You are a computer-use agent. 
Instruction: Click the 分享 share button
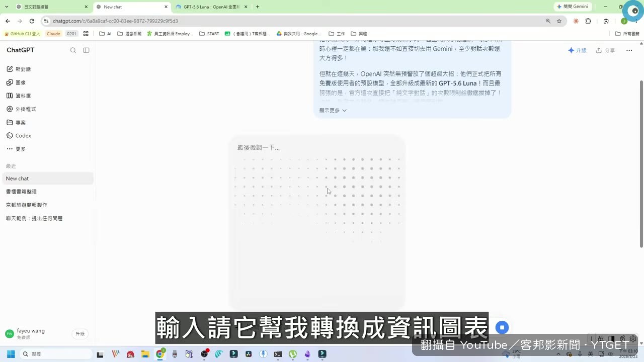tap(605, 50)
